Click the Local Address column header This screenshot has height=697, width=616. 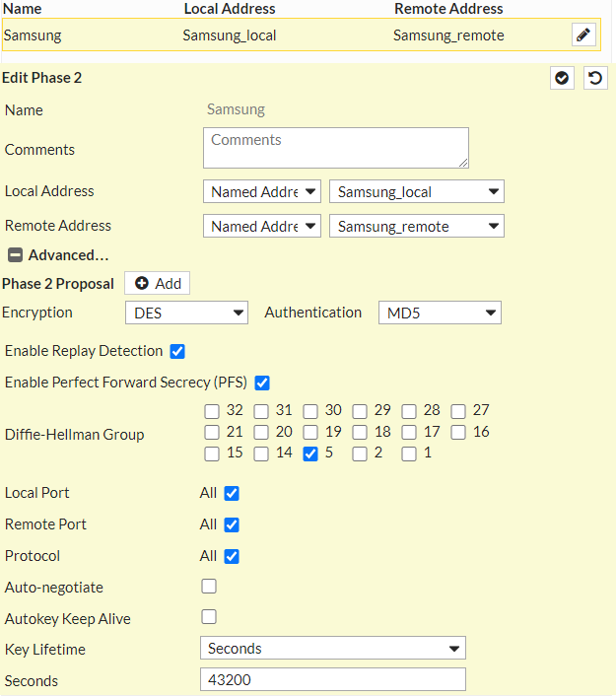pos(230,9)
